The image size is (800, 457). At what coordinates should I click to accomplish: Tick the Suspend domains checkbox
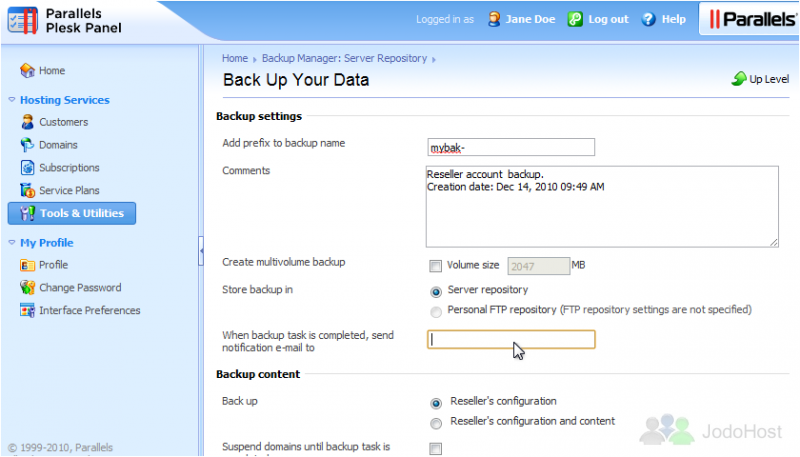click(x=435, y=449)
